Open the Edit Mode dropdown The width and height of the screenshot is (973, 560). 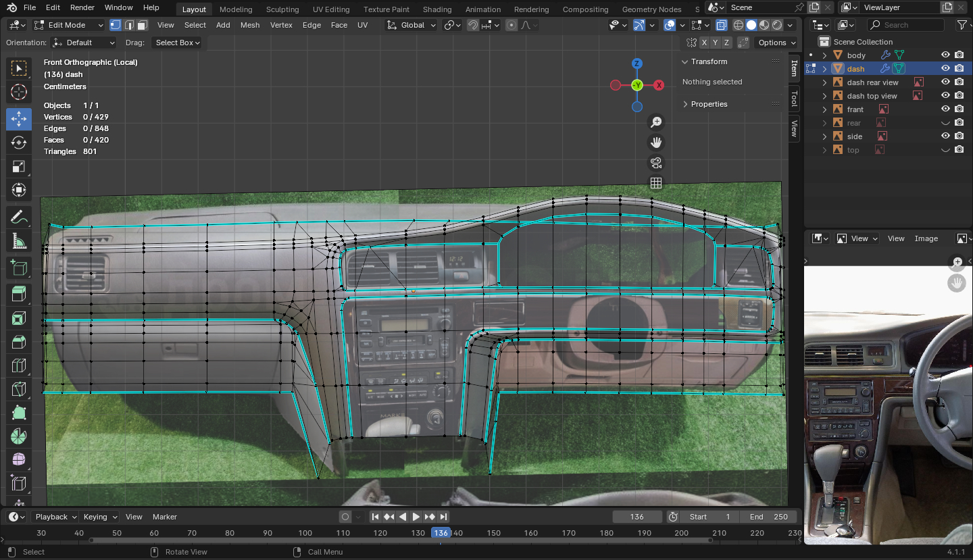click(68, 25)
